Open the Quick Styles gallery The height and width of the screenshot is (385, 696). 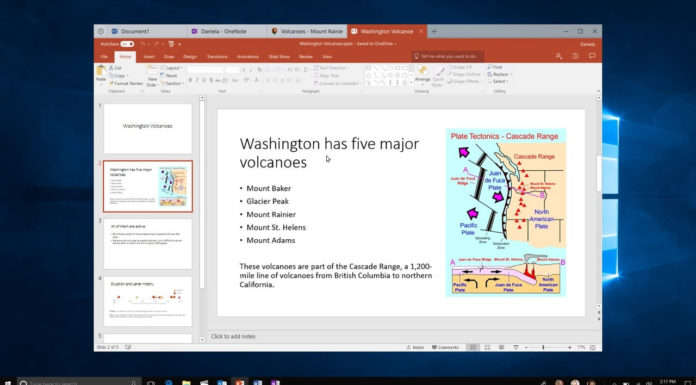[439, 75]
